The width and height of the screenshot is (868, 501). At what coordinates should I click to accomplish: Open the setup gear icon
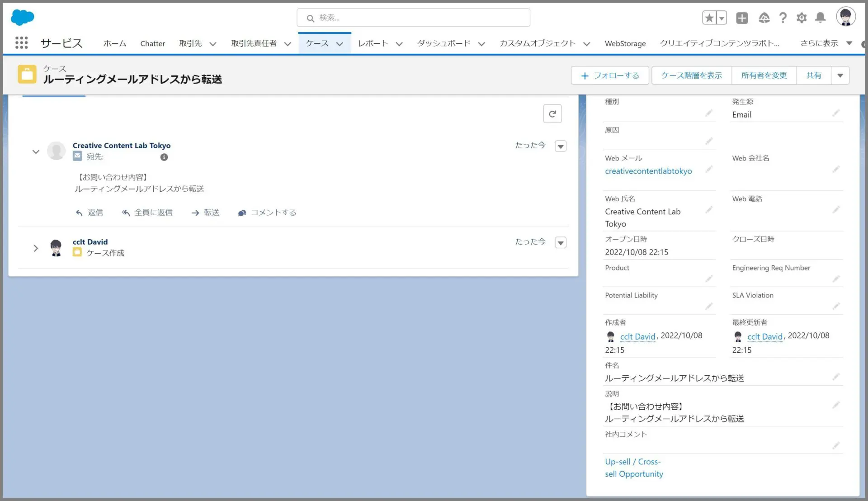pos(801,18)
